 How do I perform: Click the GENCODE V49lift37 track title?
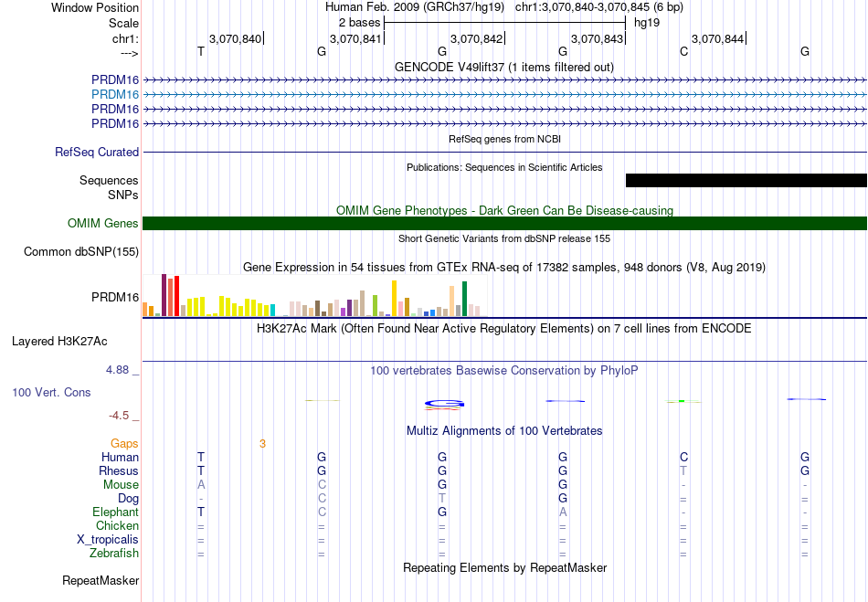tap(504, 67)
